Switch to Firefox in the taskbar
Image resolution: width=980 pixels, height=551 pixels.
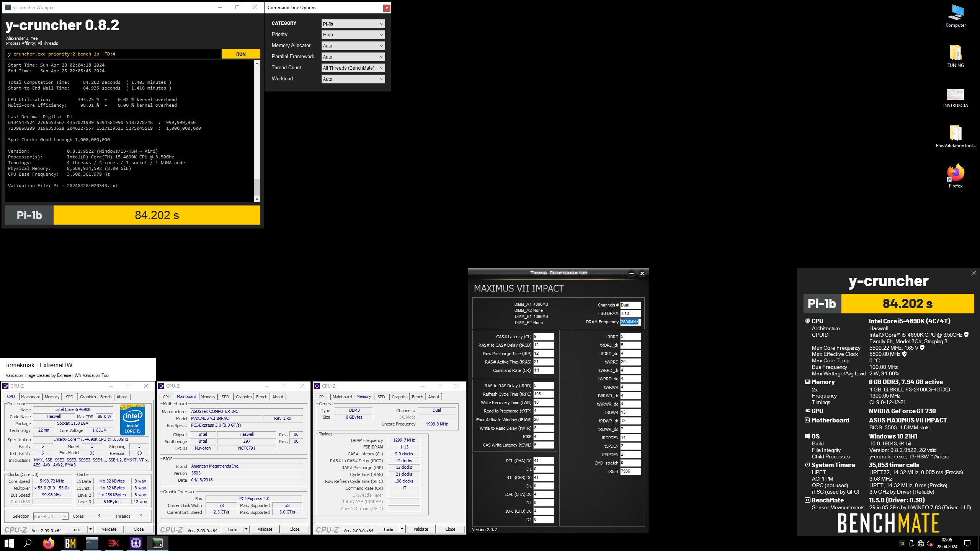coord(49,543)
